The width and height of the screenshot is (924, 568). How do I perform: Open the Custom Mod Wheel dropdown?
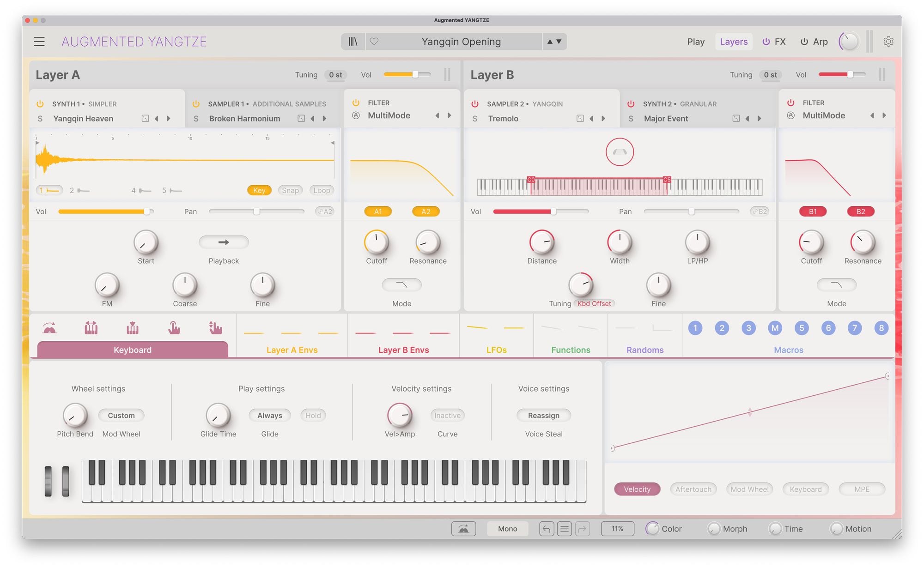click(x=121, y=415)
